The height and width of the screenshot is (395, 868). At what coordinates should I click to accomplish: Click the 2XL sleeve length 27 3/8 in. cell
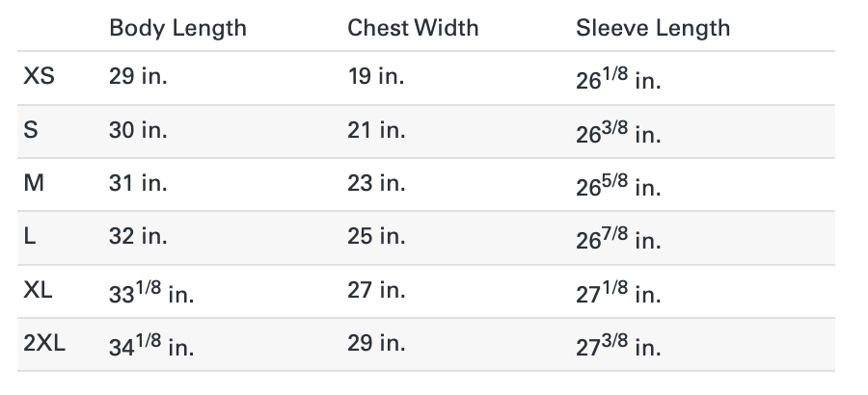[618, 344]
